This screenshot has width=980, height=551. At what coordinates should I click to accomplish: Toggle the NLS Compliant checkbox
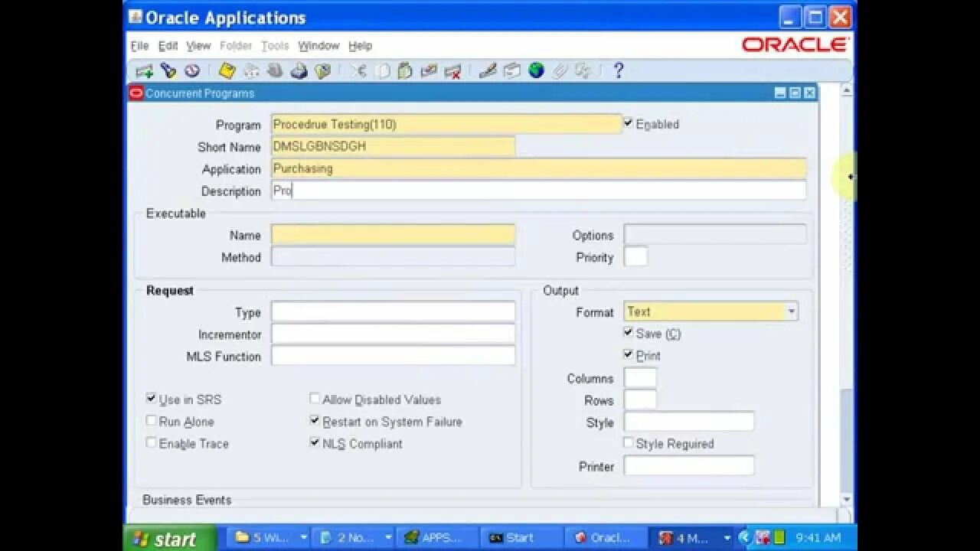(x=314, y=442)
